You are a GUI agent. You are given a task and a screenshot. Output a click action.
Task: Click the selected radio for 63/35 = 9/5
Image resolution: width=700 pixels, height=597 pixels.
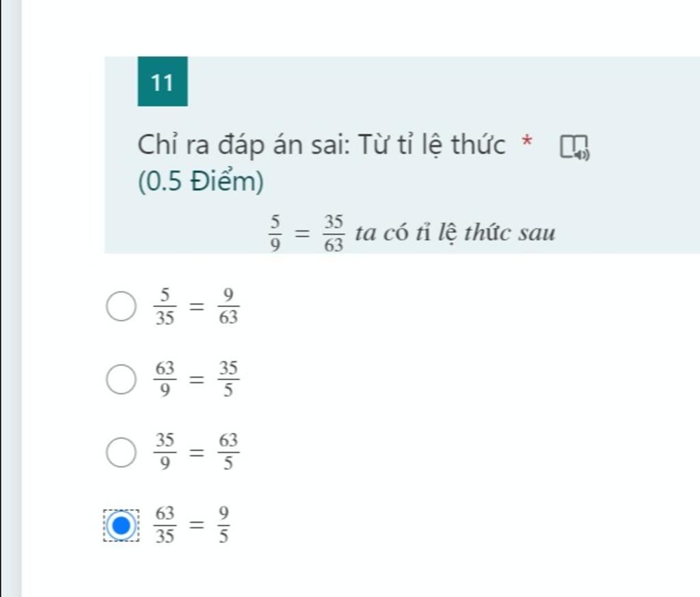coord(121,525)
